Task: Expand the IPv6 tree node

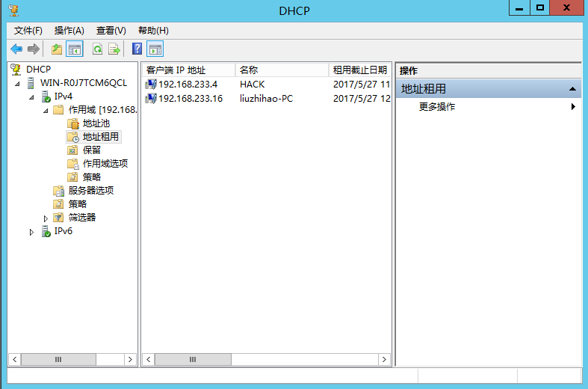Action: pos(31,232)
